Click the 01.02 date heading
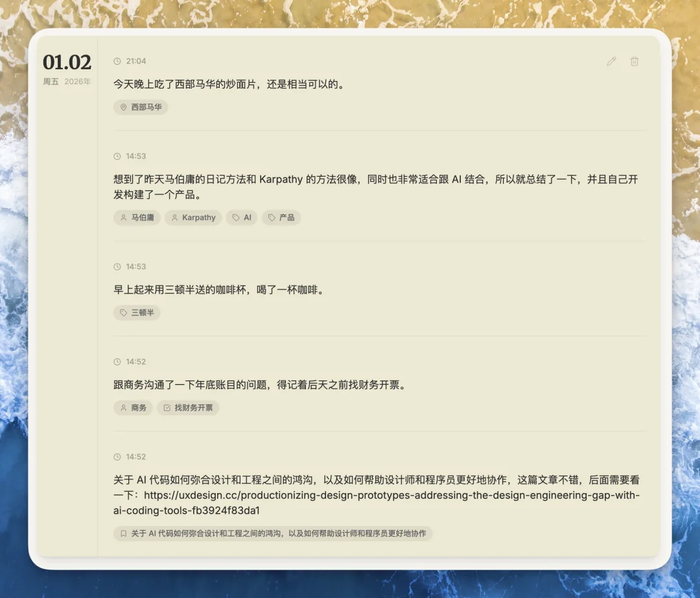The height and width of the screenshot is (598, 700). coord(67,63)
